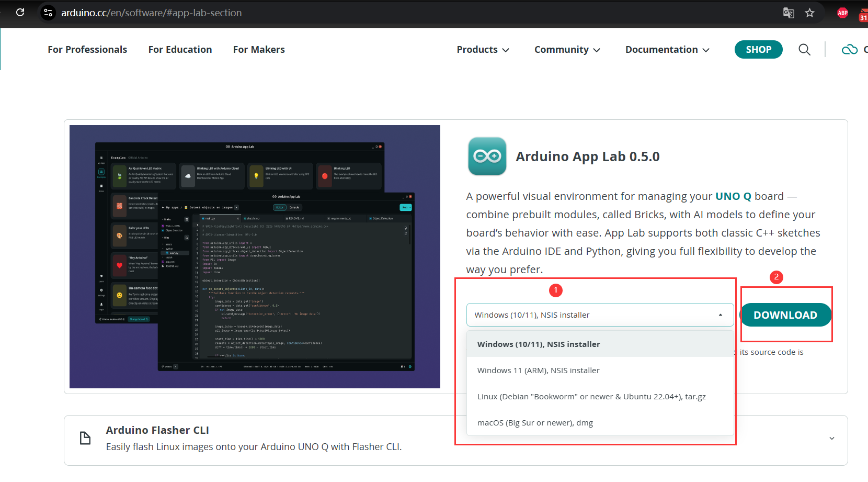Open the App Lab screenshot image

coord(255,256)
